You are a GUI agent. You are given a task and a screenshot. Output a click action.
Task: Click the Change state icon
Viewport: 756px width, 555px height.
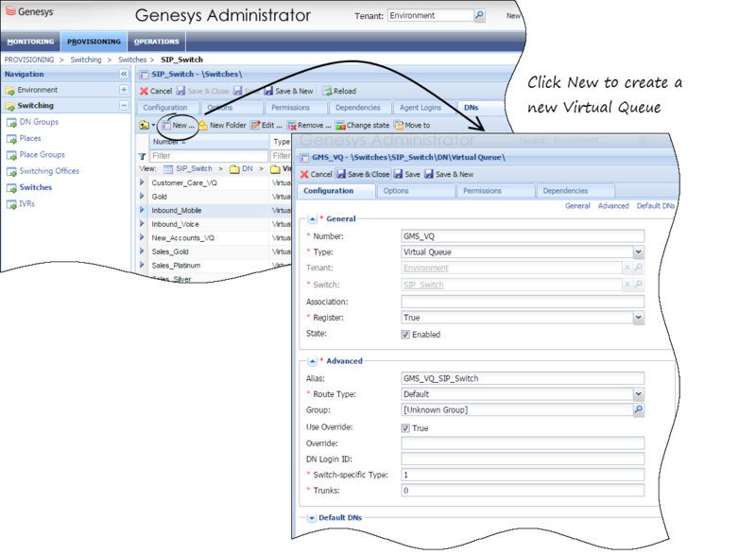pyautogui.click(x=340, y=126)
